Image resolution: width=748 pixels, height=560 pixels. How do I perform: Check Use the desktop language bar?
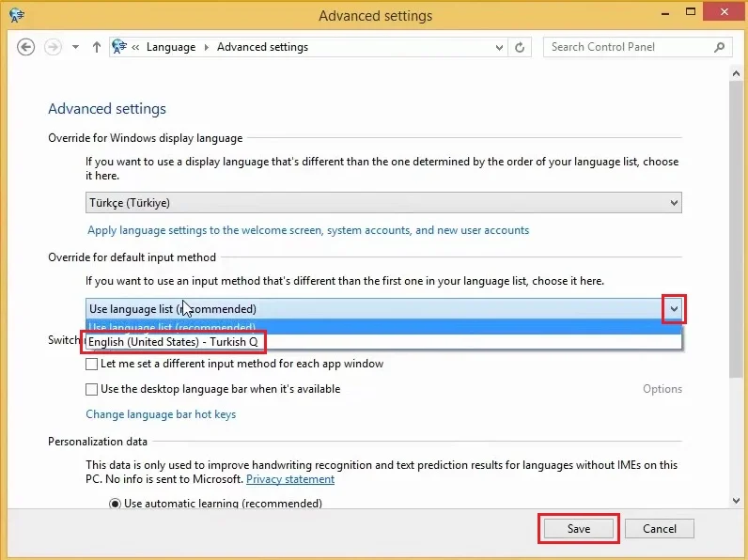click(x=91, y=389)
